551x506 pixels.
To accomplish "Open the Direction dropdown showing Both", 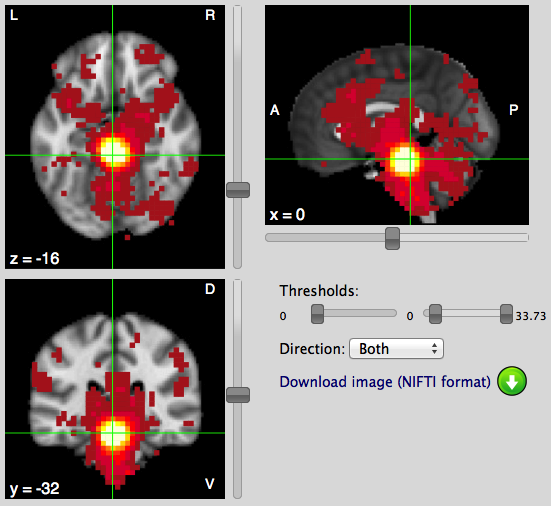I will coord(396,349).
